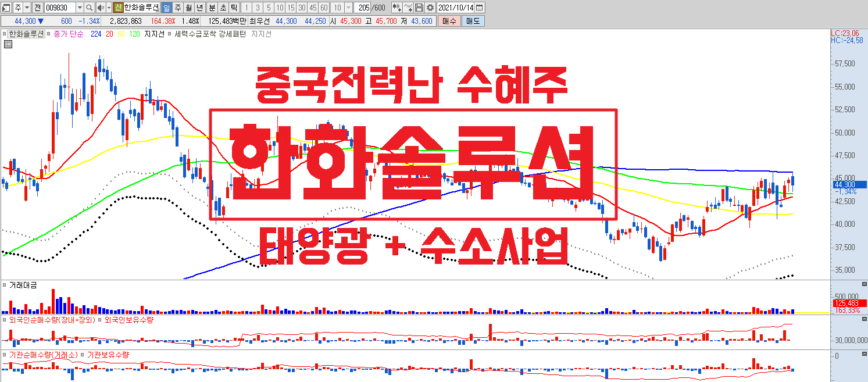Viewport: 868px width, 382px height.
Task: Switch to 분 minute chart period
Action: [211, 8]
